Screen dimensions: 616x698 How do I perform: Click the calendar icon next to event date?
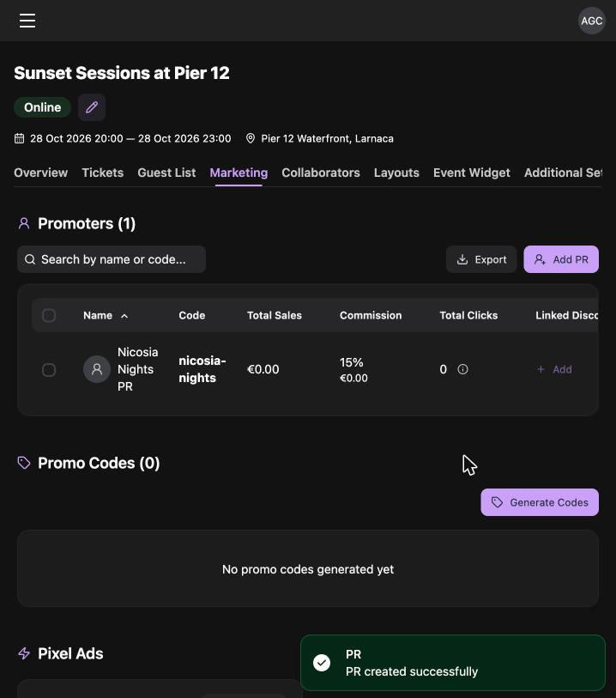click(19, 138)
